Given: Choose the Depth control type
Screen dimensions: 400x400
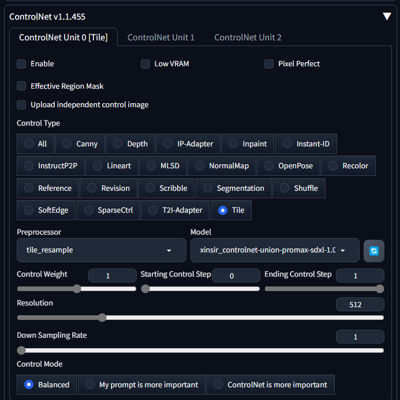Looking at the screenshot, I should tap(130, 144).
